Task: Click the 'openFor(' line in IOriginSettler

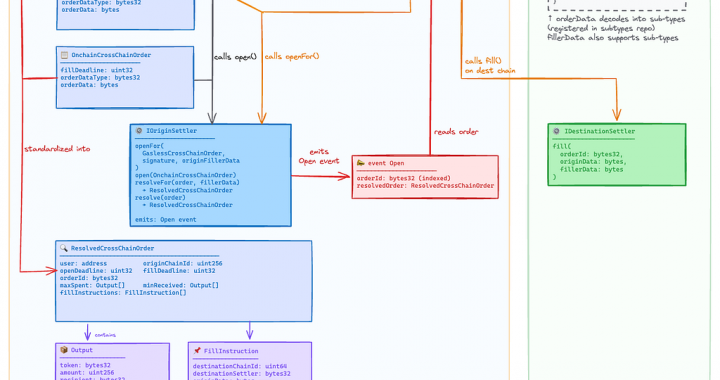Action: click(x=149, y=146)
